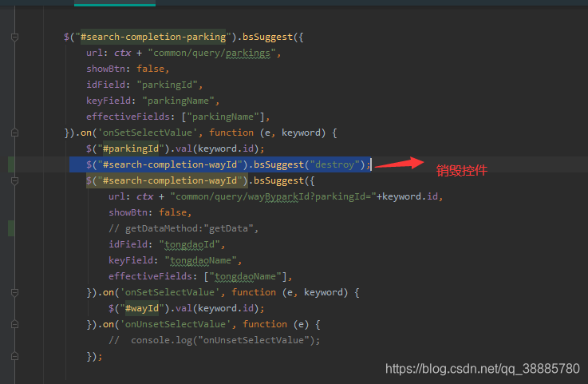Click "#search-completion-wayId" on the highlighted destroy line

(170, 164)
